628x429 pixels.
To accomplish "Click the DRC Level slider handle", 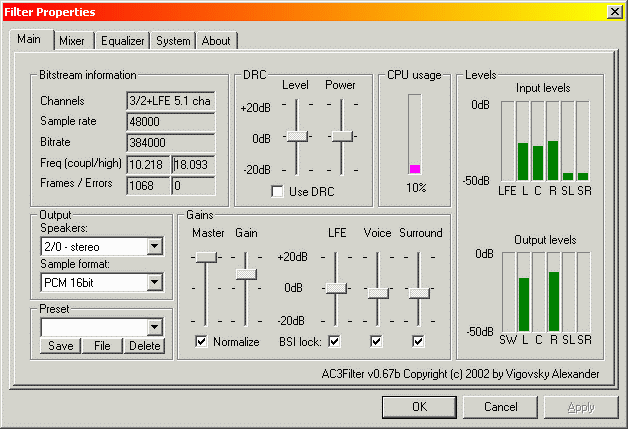I will pyautogui.click(x=296, y=135).
